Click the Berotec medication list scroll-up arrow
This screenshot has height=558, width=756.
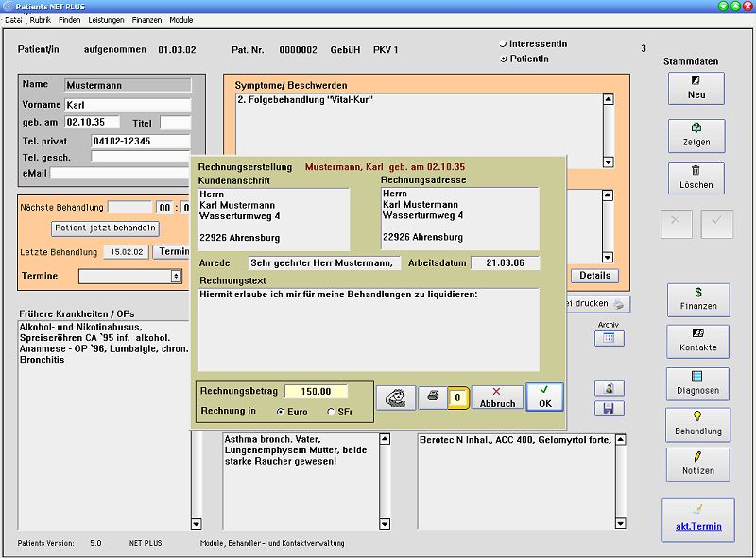point(621,439)
